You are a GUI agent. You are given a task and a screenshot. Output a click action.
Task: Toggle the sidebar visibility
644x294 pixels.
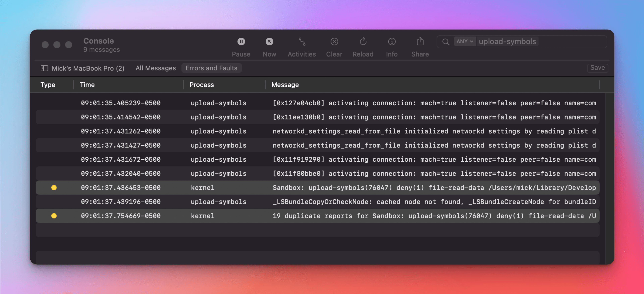(44, 68)
